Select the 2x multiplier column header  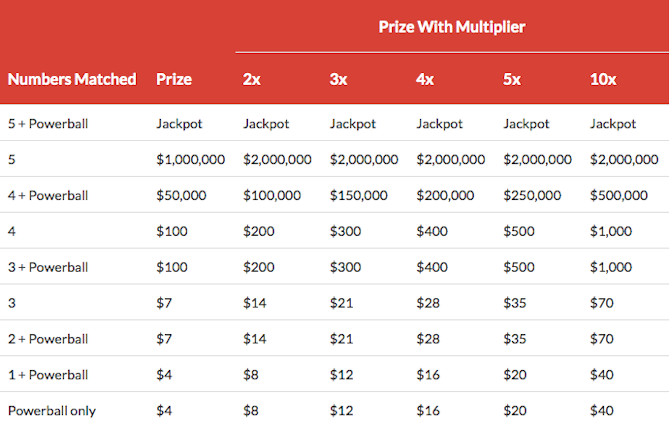(x=252, y=79)
